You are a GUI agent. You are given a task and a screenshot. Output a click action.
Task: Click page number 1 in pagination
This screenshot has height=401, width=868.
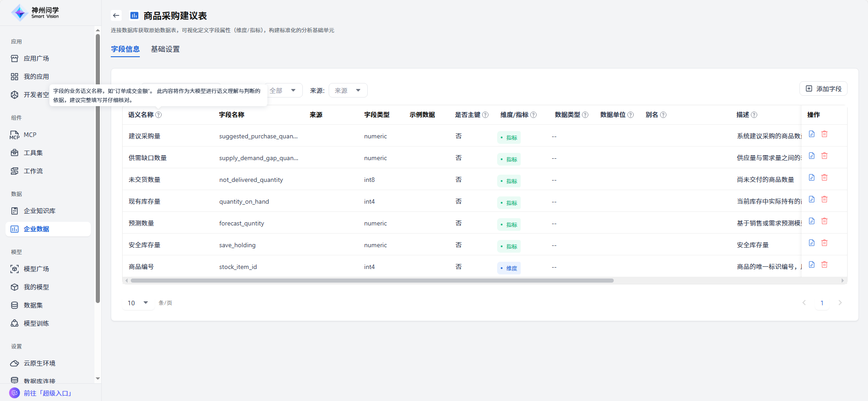(822, 303)
